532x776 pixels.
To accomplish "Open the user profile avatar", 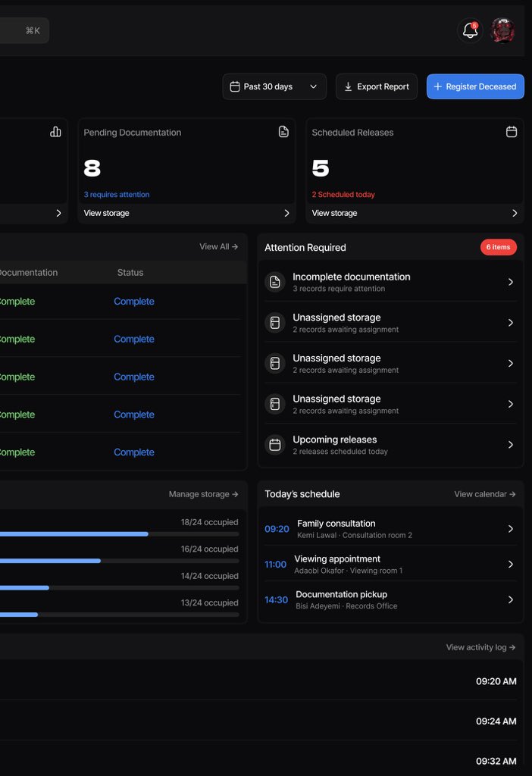I will click(502, 30).
